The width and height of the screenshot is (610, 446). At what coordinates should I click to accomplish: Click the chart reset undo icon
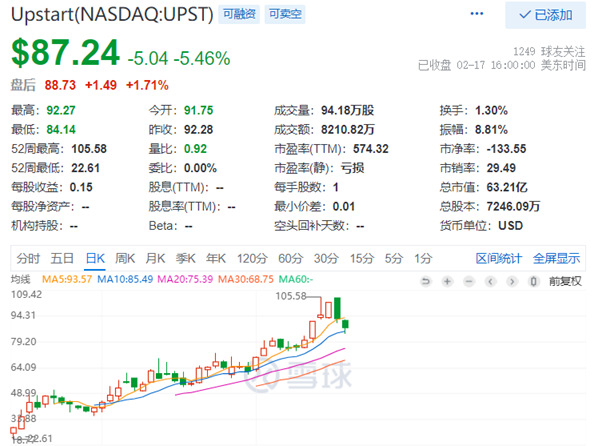click(426, 281)
